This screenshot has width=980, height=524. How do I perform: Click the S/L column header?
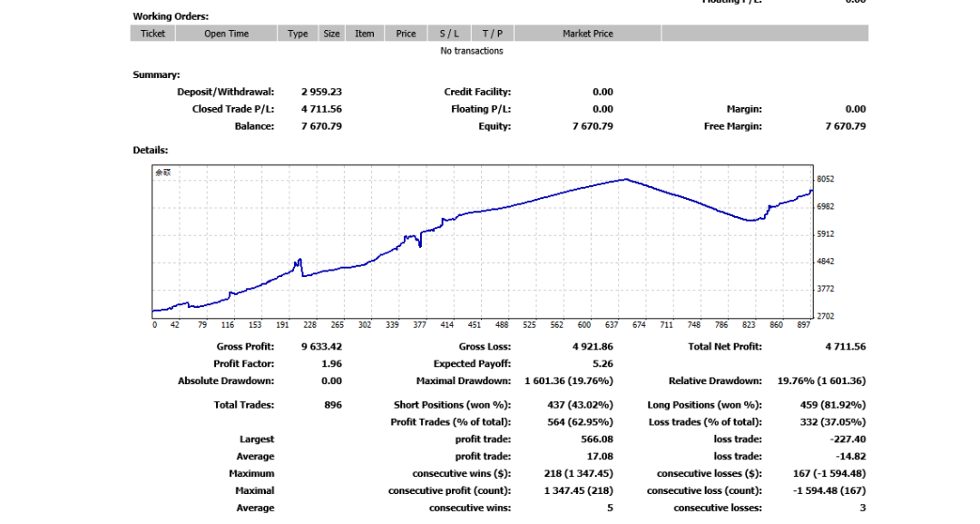click(449, 34)
